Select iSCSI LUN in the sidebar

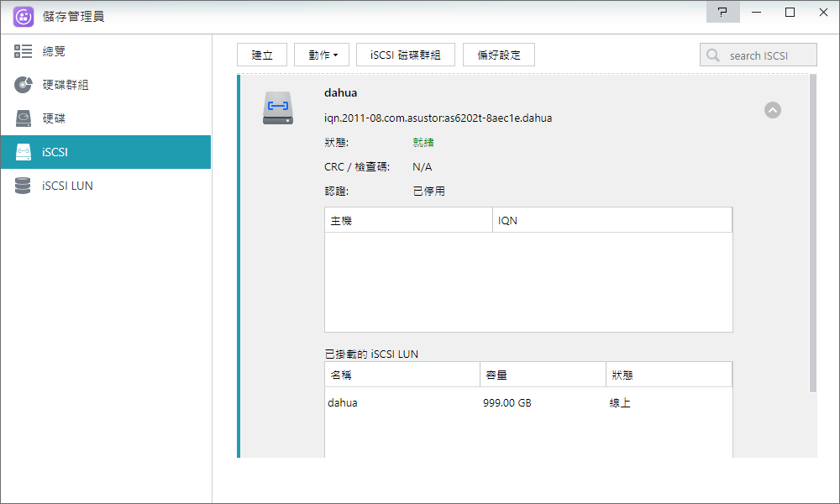pyautogui.click(x=67, y=186)
